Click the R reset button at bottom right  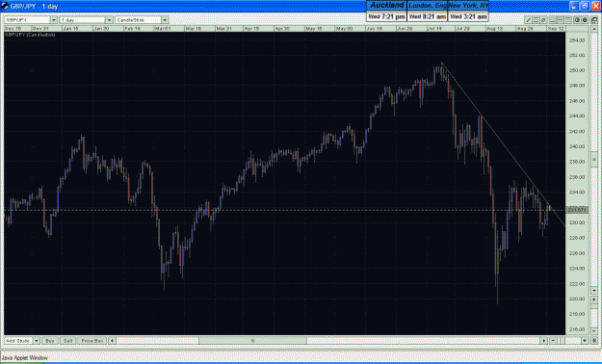(x=594, y=341)
